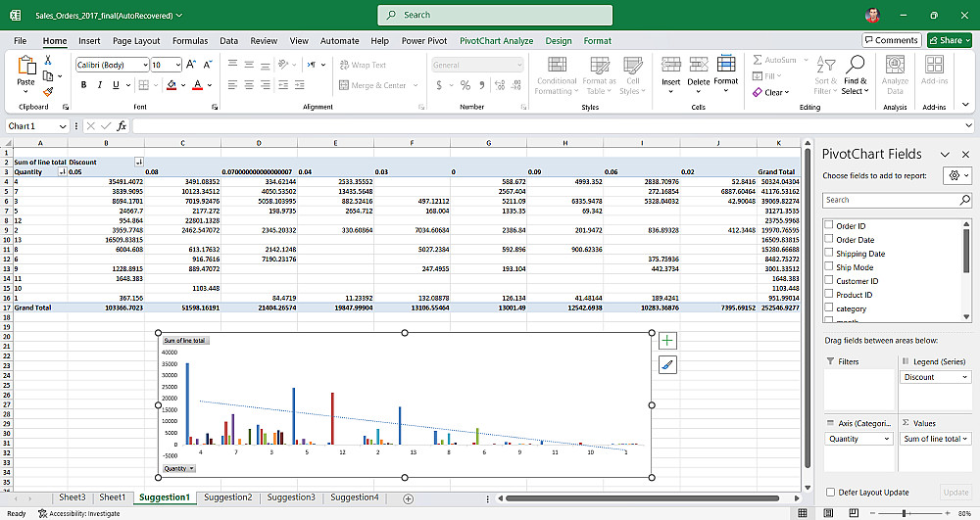The image size is (980, 520).
Task: Open the PivotChart Analyze ribbon tab
Action: click(496, 40)
